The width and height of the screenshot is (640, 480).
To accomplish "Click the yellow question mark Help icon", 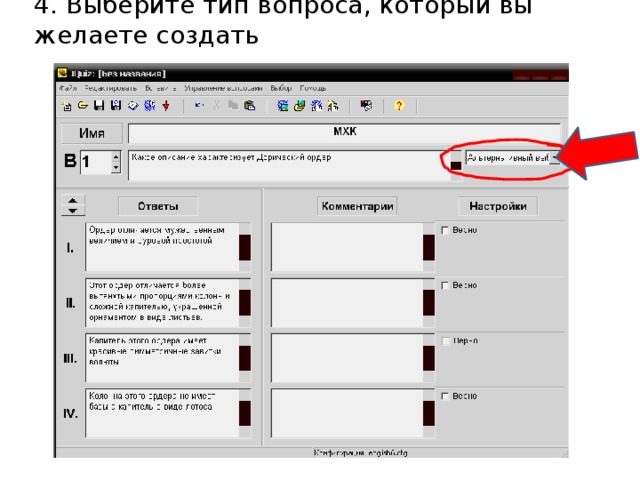I will pyautogui.click(x=399, y=106).
